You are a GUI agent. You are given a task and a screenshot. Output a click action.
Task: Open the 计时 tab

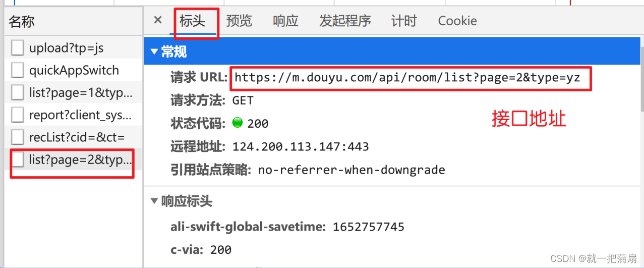pos(404,21)
